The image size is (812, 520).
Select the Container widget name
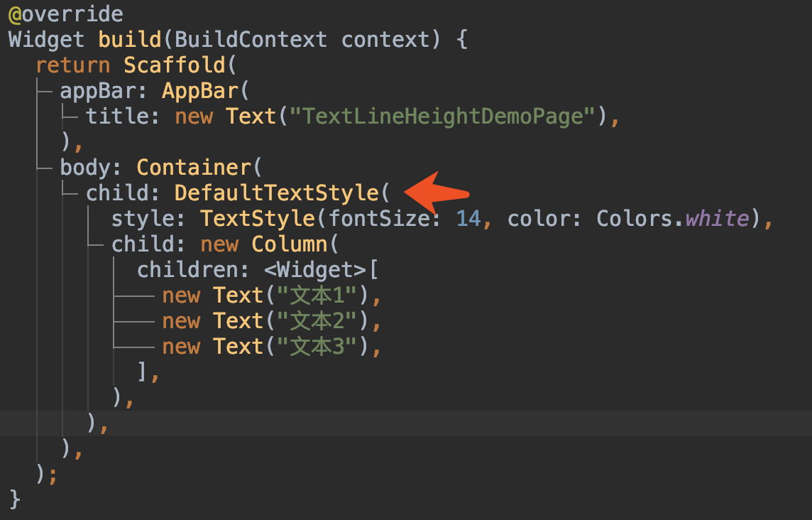(x=194, y=168)
